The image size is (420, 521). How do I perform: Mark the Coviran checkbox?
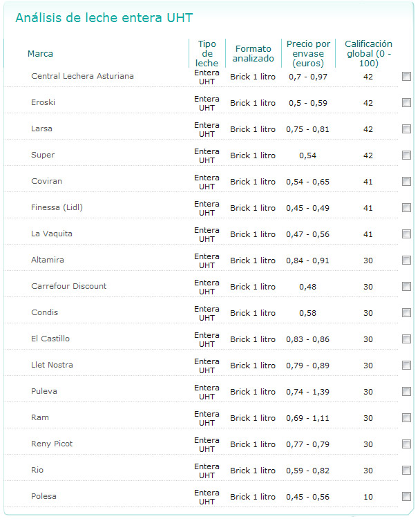(x=406, y=182)
